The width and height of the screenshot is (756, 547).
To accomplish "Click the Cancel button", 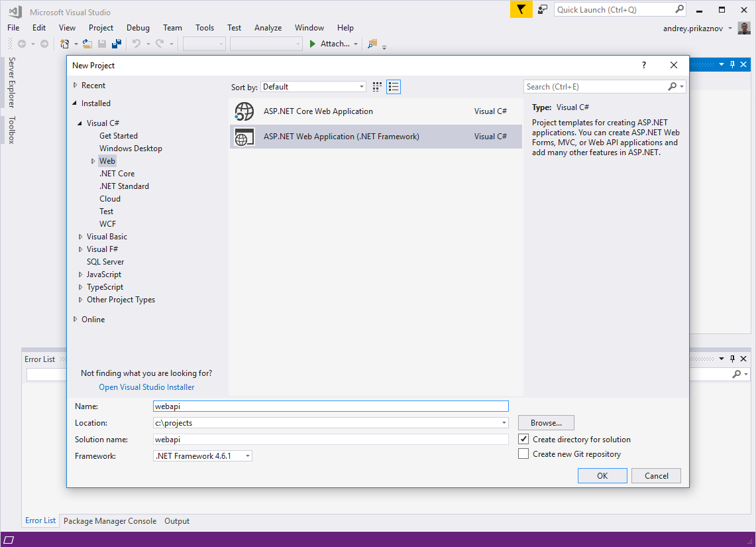I will pyautogui.click(x=656, y=475).
